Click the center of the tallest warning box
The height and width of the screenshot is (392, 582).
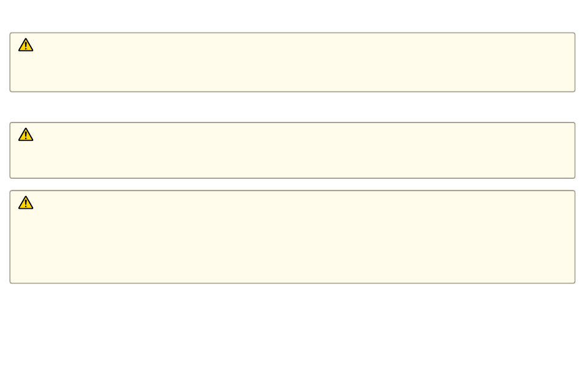(292, 237)
